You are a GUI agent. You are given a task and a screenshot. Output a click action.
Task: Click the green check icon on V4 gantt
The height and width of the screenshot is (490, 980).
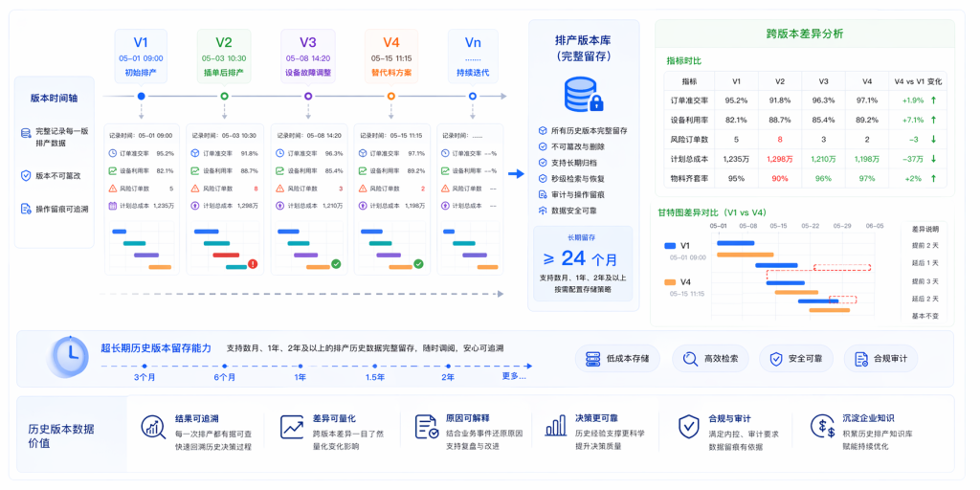click(x=418, y=264)
